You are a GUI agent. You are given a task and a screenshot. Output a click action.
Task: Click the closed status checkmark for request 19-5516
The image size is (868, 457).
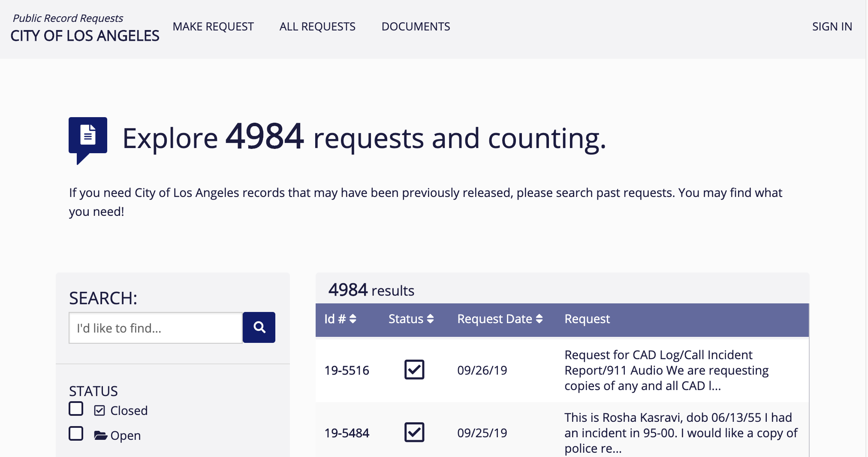pyautogui.click(x=414, y=369)
